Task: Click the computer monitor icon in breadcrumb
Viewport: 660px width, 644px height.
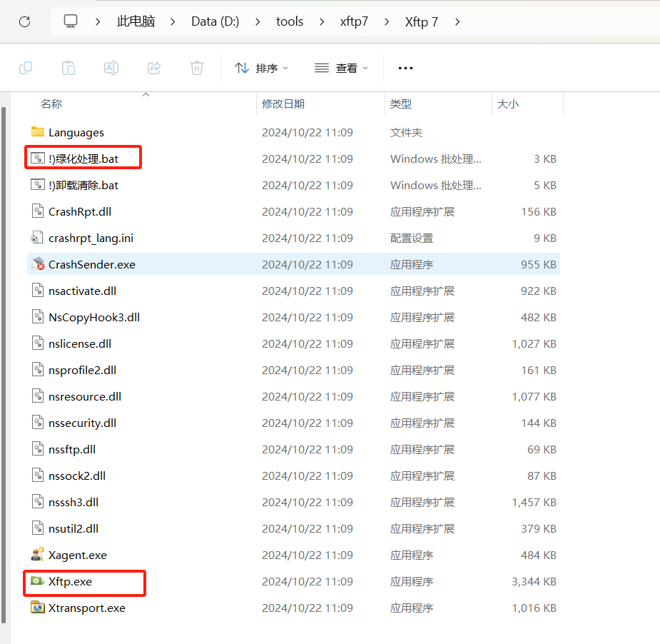Action: [71, 21]
